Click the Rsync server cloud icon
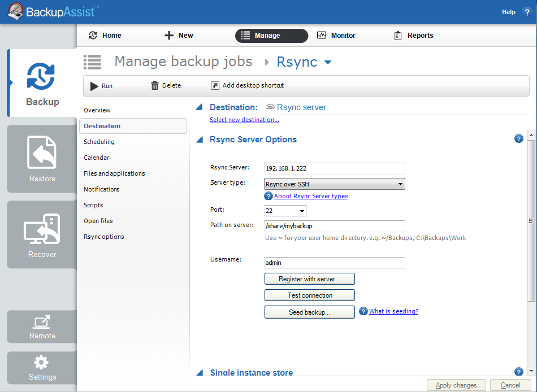This screenshot has width=537, height=392. click(x=270, y=107)
